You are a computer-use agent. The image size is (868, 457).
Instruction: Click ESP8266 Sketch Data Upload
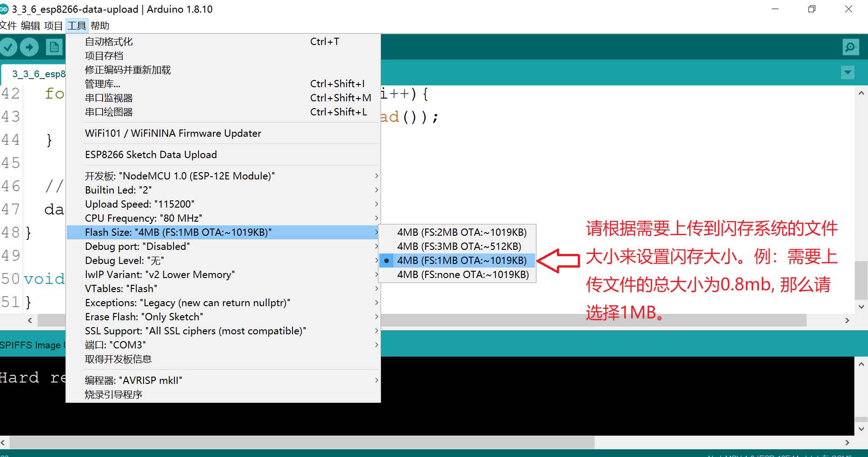[223, 155]
